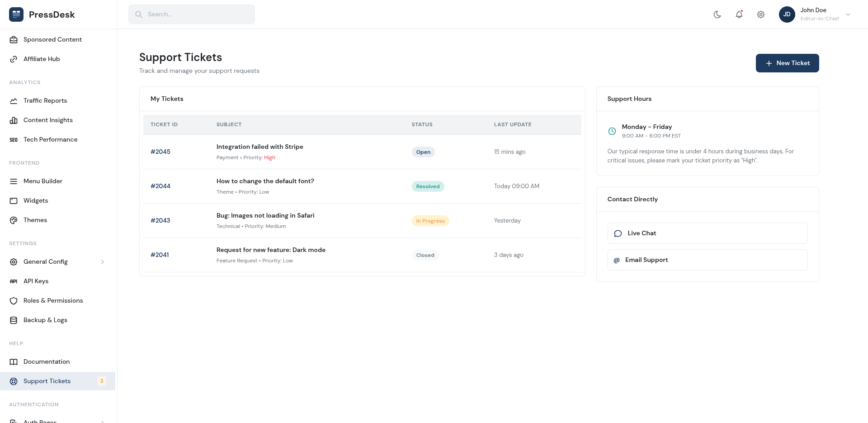Click the Email Support @ icon

tap(617, 260)
